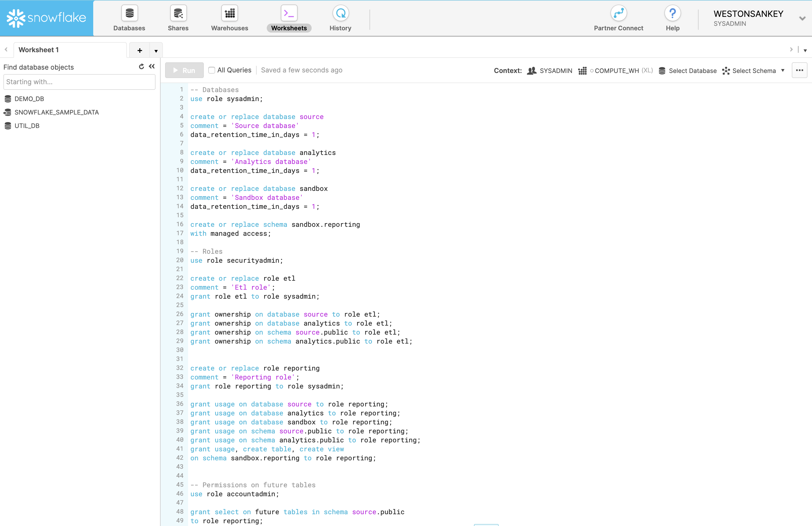812x526 pixels.
Task: Go to the History menu label
Action: point(341,28)
